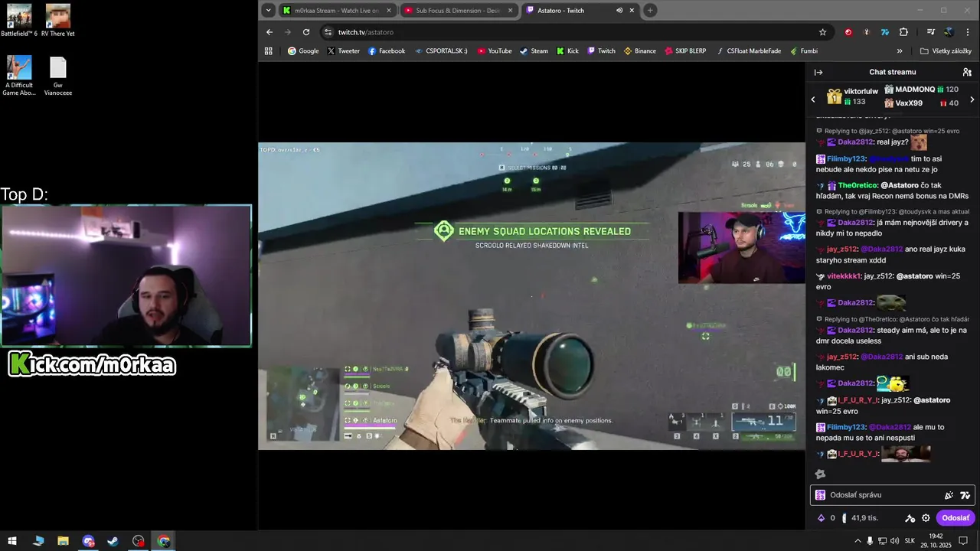Open the chat identity badge selector
The height and width of the screenshot is (551, 980).
[820, 495]
